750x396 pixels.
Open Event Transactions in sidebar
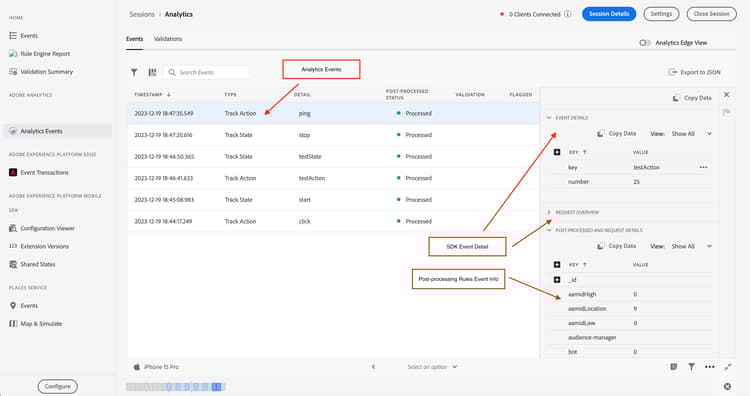click(x=39, y=173)
